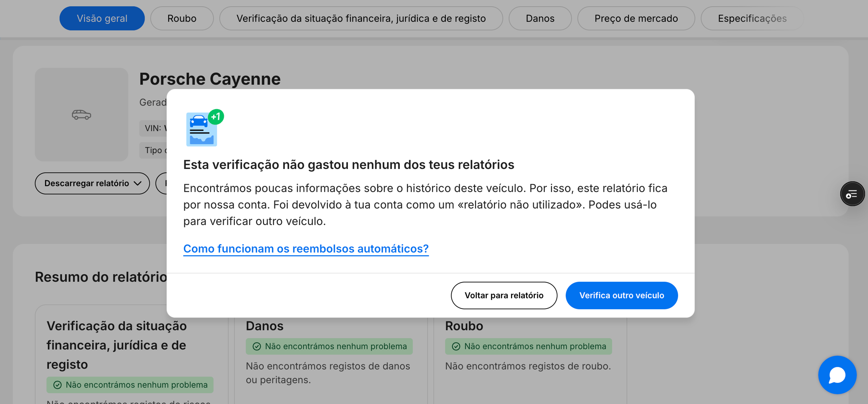Viewport: 868px width, 404px height.
Task: Click the report +1 refund icon
Action: 205,128
